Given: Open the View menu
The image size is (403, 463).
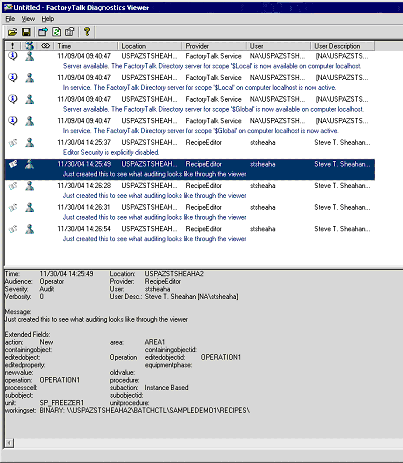Looking at the screenshot, I should coord(28,19).
